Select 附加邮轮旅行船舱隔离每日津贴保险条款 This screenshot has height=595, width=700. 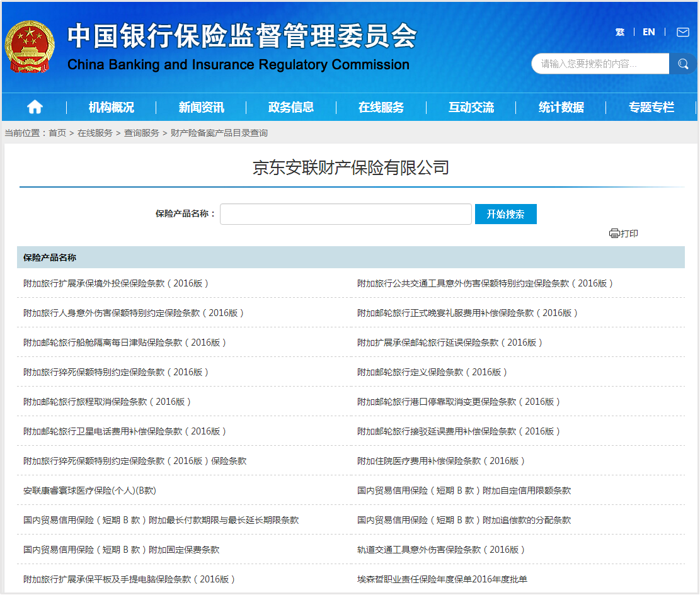point(125,343)
